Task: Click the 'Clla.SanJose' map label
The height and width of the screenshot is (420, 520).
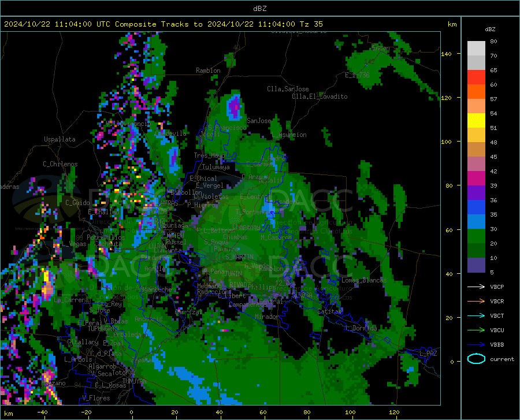Action: pos(288,89)
